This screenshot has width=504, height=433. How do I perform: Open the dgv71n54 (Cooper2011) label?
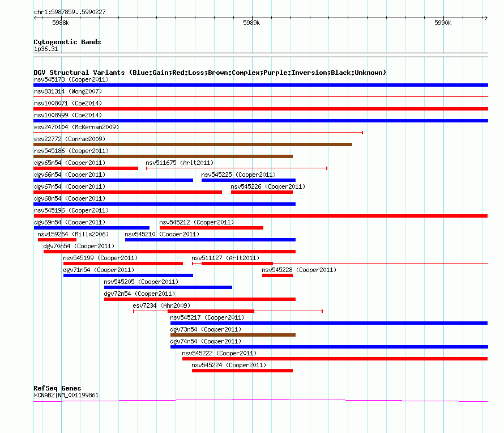click(99, 270)
